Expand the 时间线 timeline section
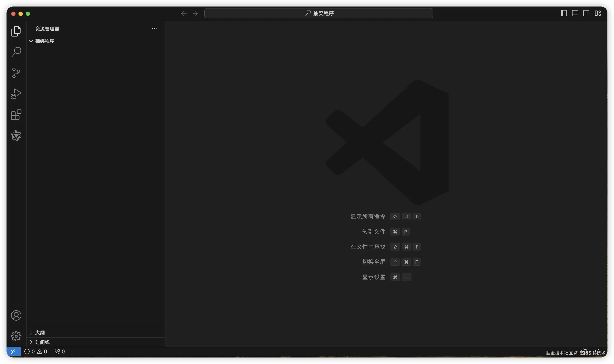The image size is (614, 364). pos(96,342)
